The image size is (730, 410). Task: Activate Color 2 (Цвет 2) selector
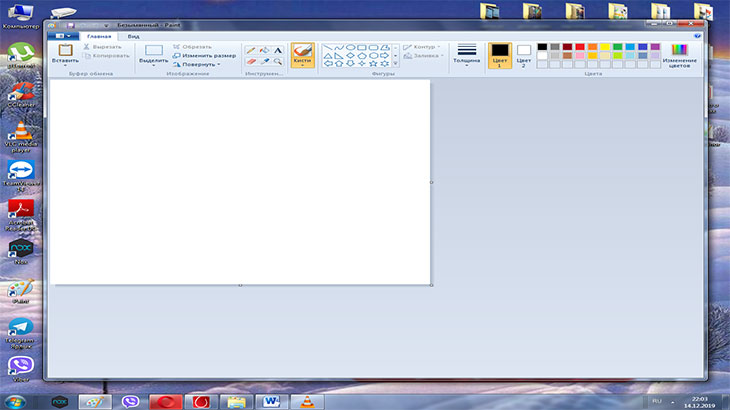pos(523,55)
